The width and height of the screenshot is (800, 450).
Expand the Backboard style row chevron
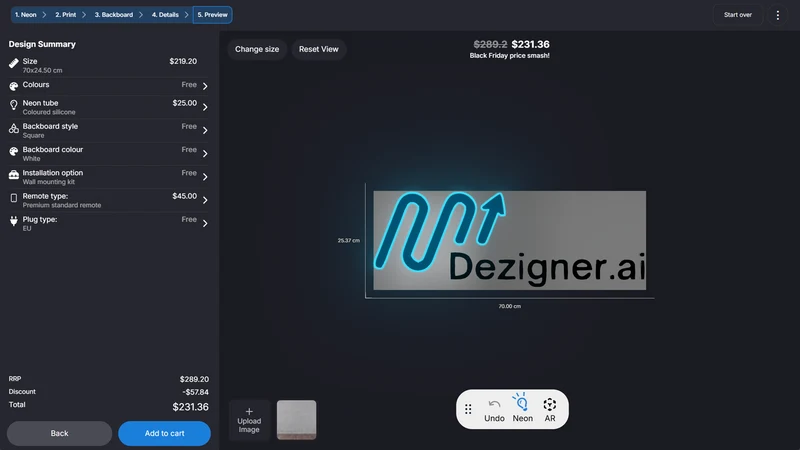(205, 131)
